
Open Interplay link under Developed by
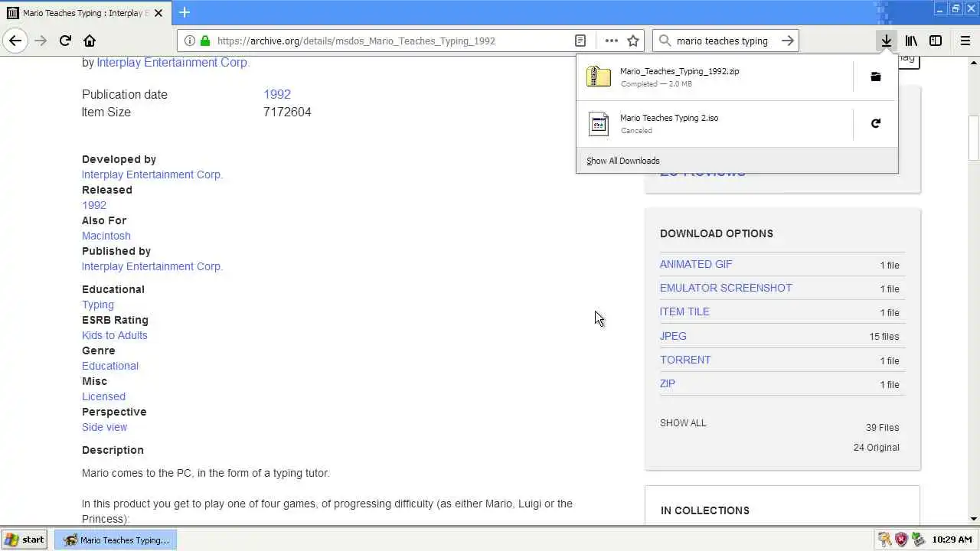(152, 174)
